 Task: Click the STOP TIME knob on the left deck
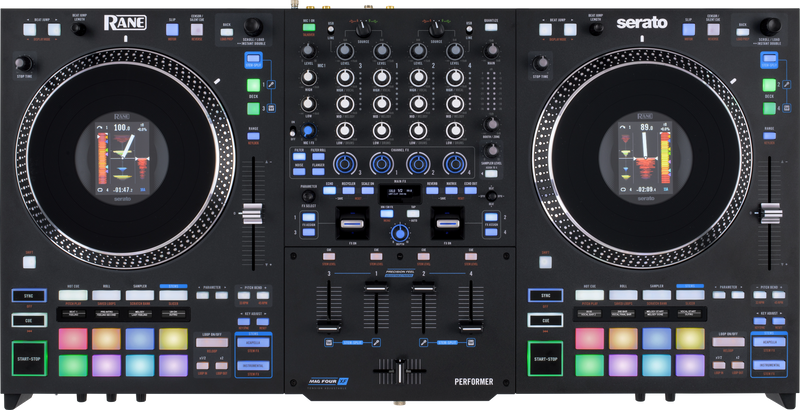pos(23,64)
